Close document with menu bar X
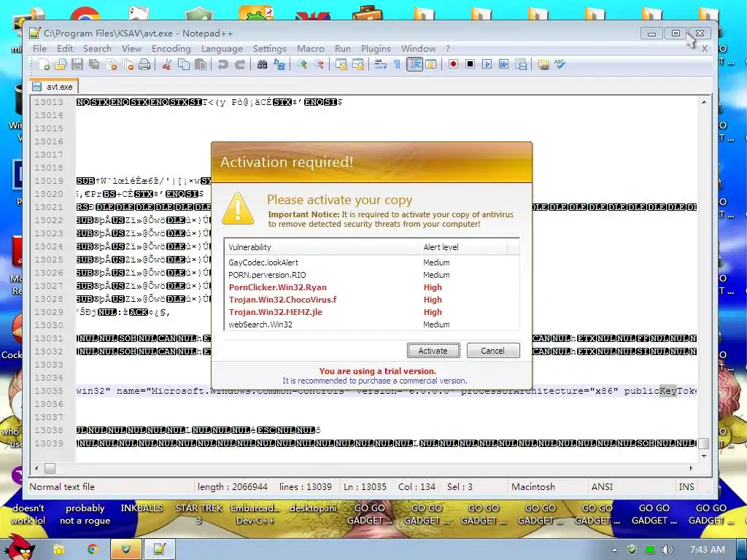The height and width of the screenshot is (560, 747). 704,49
